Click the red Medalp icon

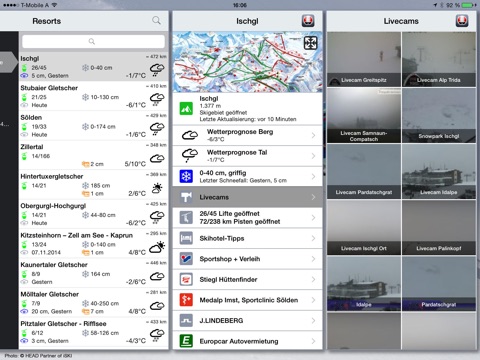186,300
